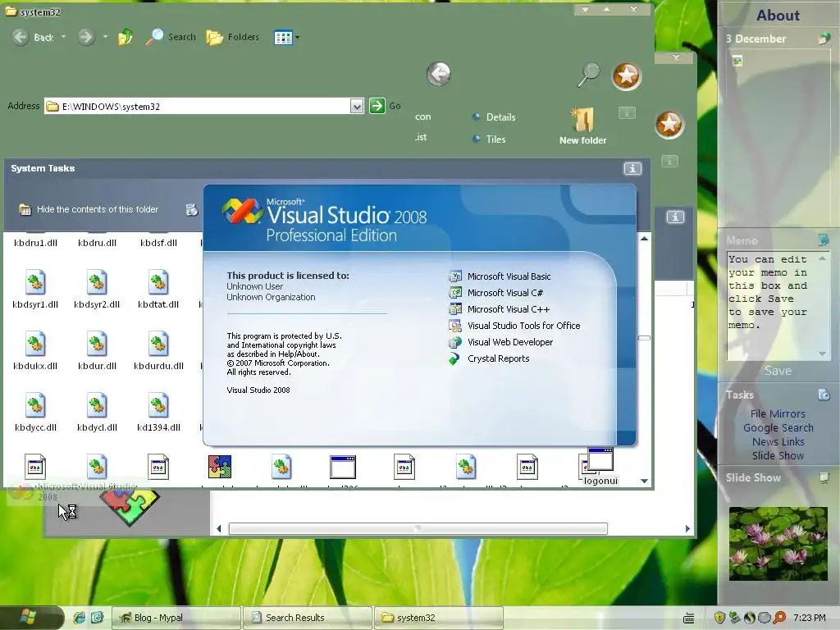Switch to system32 taskbar button
Screen dimensions: 840x630
(438, 618)
